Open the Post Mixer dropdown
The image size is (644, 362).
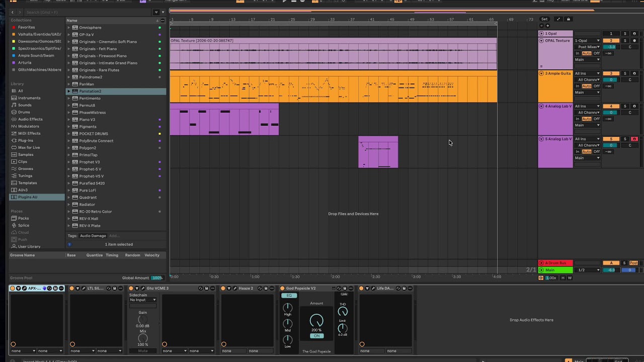pyautogui.click(x=588, y=47)
